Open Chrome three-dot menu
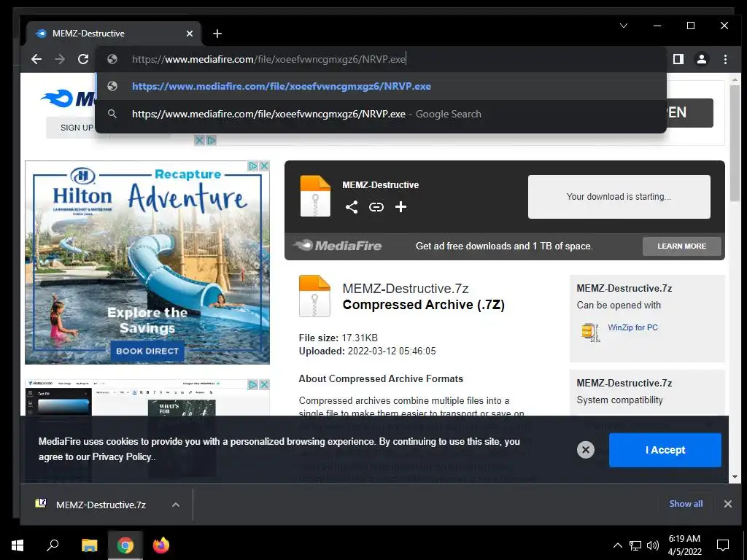The height and width of the screenshot is (560, 747). point(725,59)
